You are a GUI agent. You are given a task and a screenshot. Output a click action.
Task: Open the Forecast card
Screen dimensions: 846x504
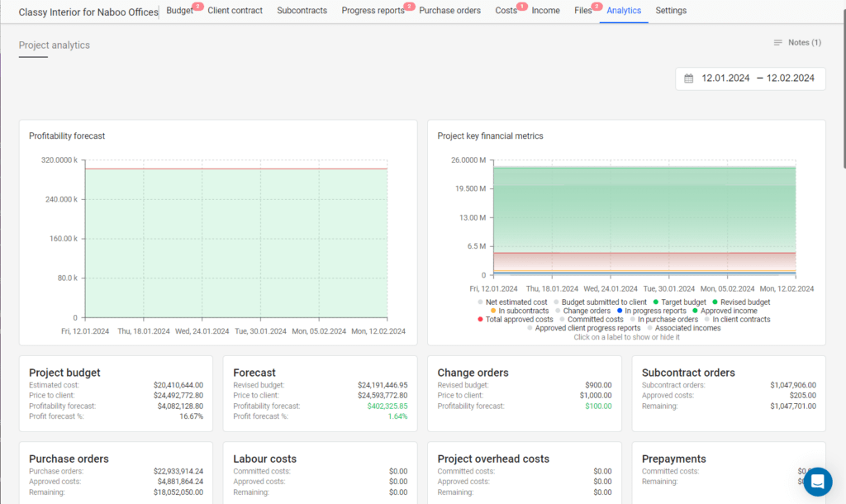click(x=320, y=393)
